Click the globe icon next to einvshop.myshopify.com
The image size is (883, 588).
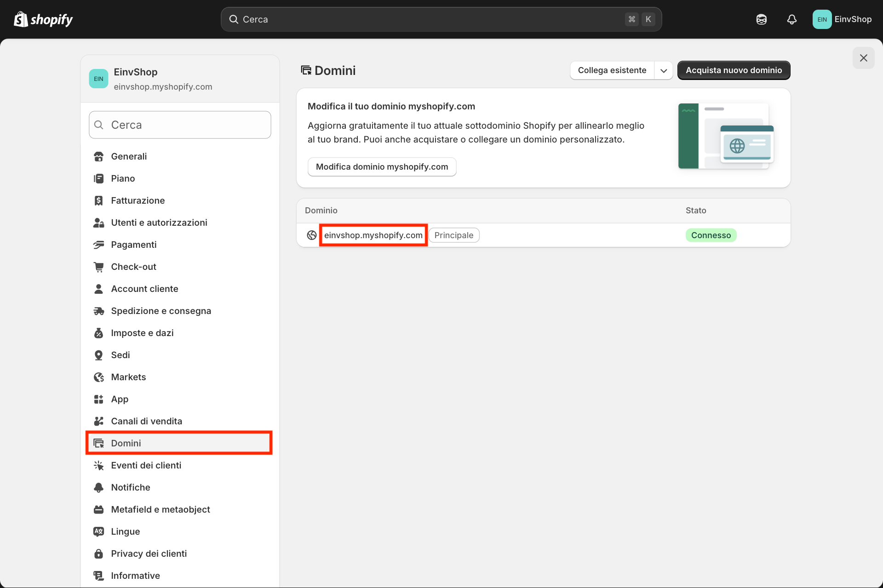click(x=311, y=235)
